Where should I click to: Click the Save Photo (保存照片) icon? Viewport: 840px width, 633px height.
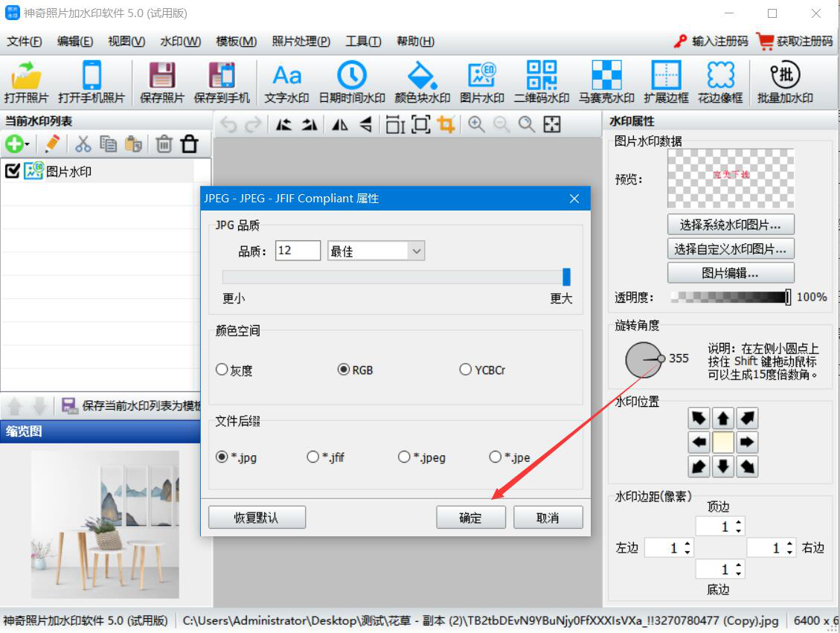161,82
